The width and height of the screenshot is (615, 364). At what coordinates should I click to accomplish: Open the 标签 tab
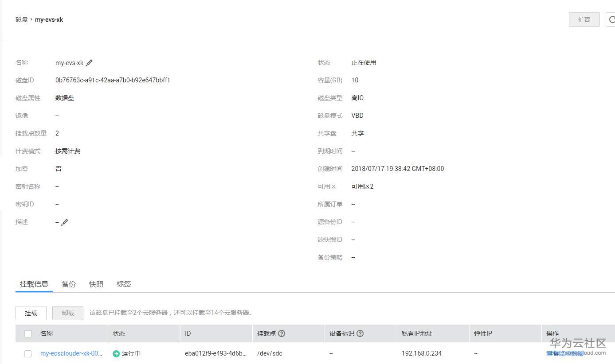123,284
